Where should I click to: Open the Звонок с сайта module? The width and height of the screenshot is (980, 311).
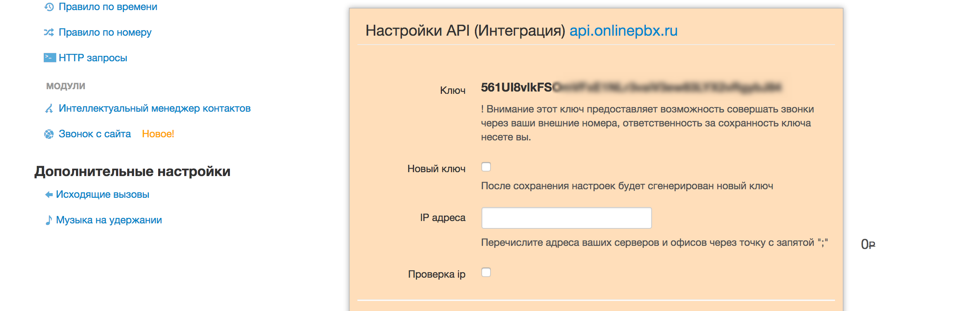pyautogui.click(x=95, y=134)
